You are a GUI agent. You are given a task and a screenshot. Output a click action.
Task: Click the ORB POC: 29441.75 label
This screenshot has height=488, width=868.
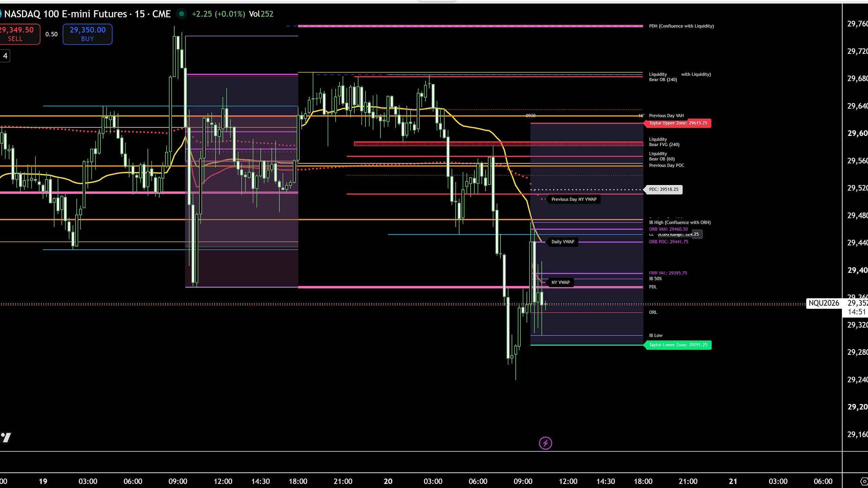(668, 242)
